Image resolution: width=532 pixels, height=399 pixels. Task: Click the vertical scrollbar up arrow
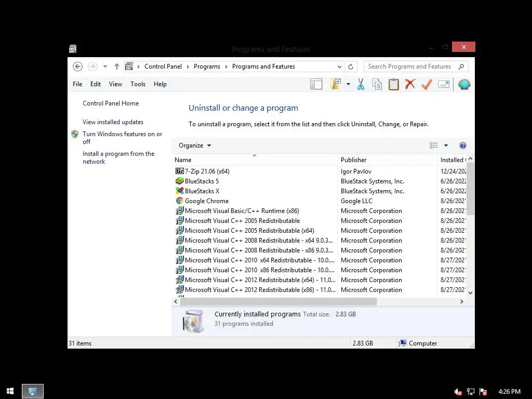pyautogui.click(x=470, y=159)
